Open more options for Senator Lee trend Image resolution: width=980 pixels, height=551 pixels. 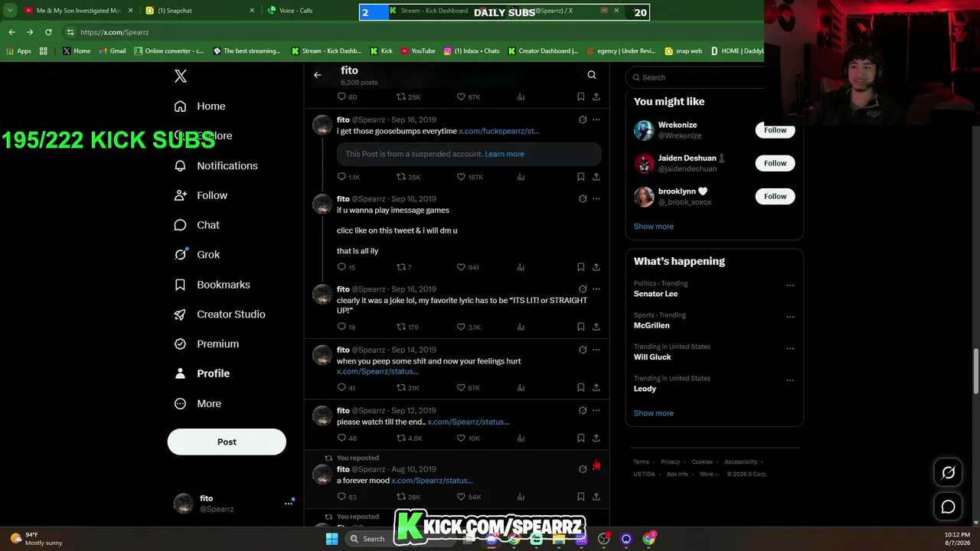[790, 285]
